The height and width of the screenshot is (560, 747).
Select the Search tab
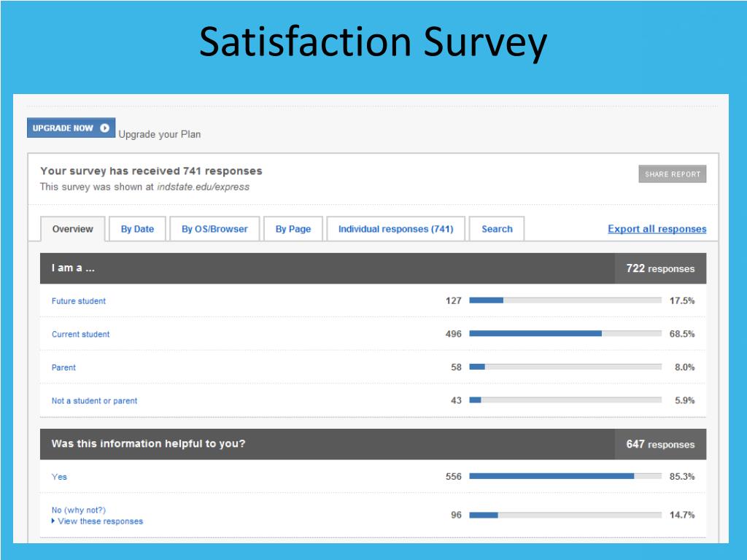[x=497, y=229]
